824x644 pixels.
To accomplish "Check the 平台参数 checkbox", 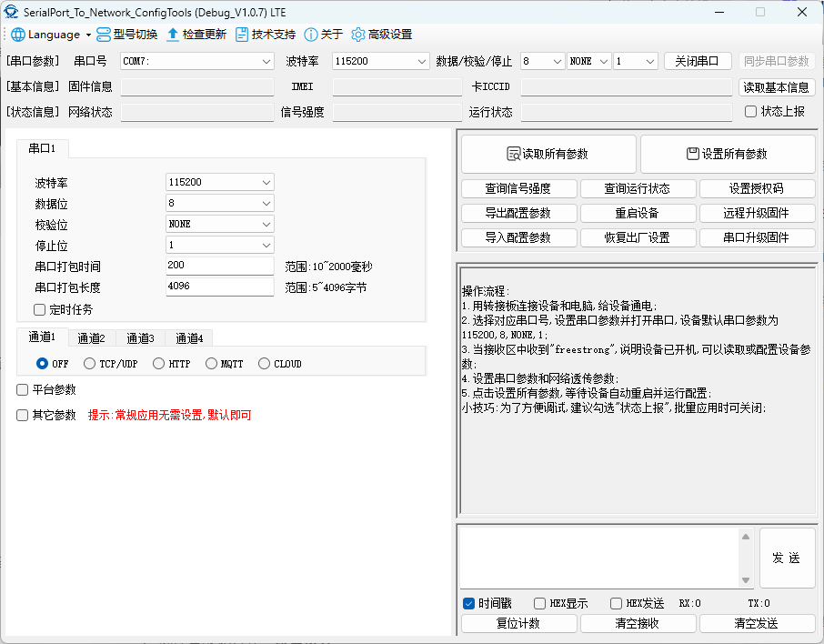I will coord(22,389).
